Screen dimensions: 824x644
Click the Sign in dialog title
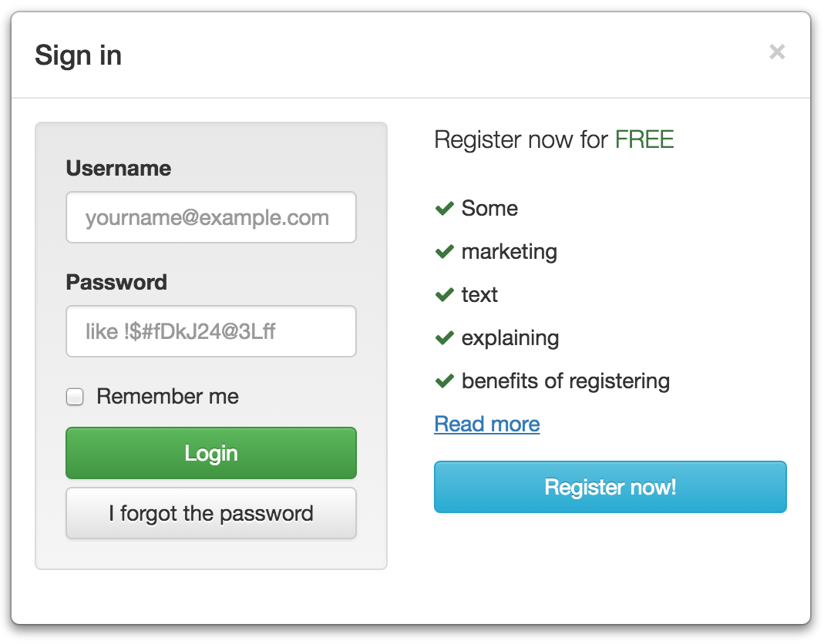[78, 55]
